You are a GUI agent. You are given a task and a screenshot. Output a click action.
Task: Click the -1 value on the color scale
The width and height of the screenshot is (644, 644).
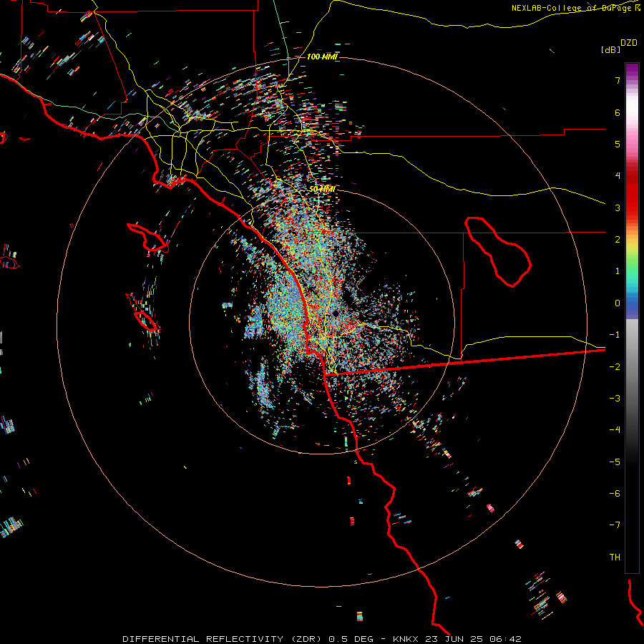click(x=615, y=335)
